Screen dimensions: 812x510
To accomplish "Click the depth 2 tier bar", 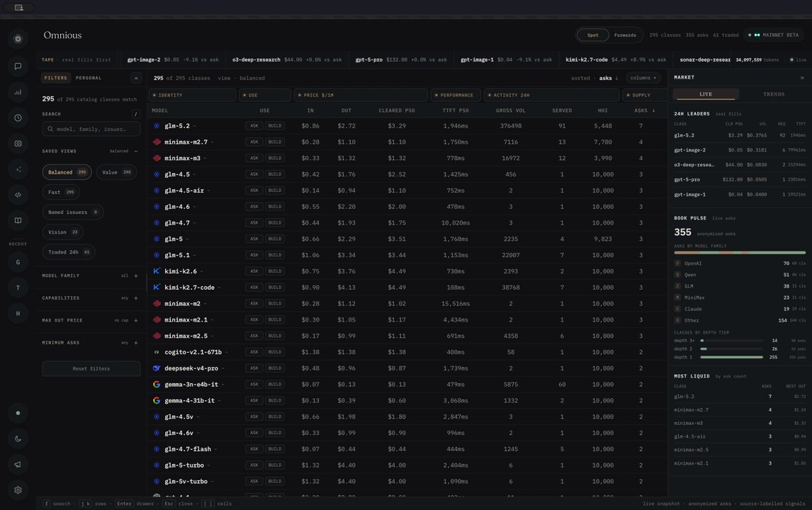I will tap(731, 349).
